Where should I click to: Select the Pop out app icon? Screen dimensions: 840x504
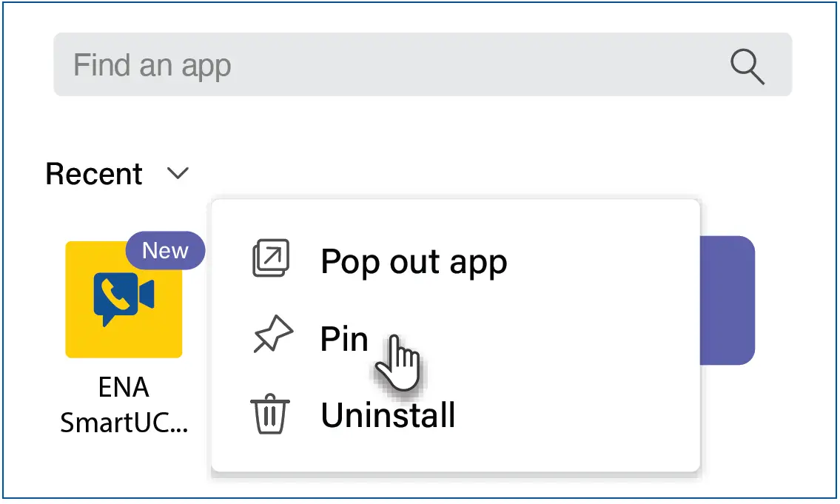tap(271, 261)
